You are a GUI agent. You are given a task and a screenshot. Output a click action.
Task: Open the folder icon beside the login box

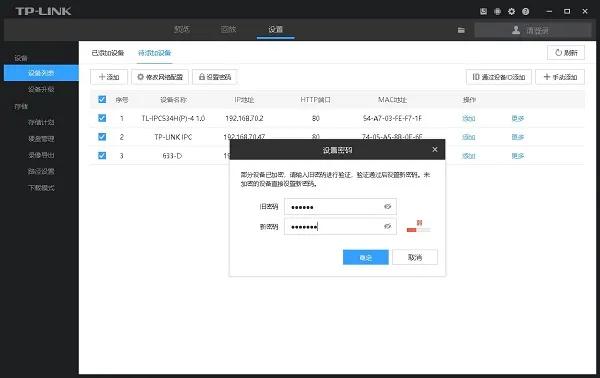point(461,30)
